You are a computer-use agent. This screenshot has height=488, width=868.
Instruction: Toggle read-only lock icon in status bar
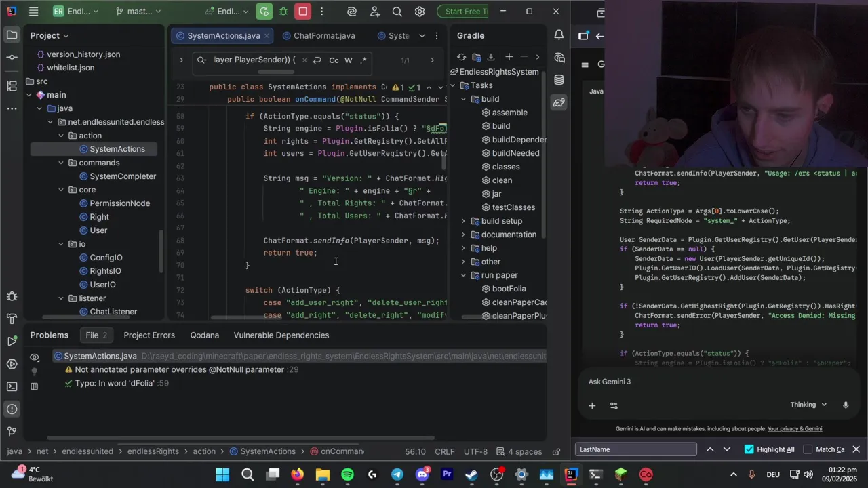[556, 451]
